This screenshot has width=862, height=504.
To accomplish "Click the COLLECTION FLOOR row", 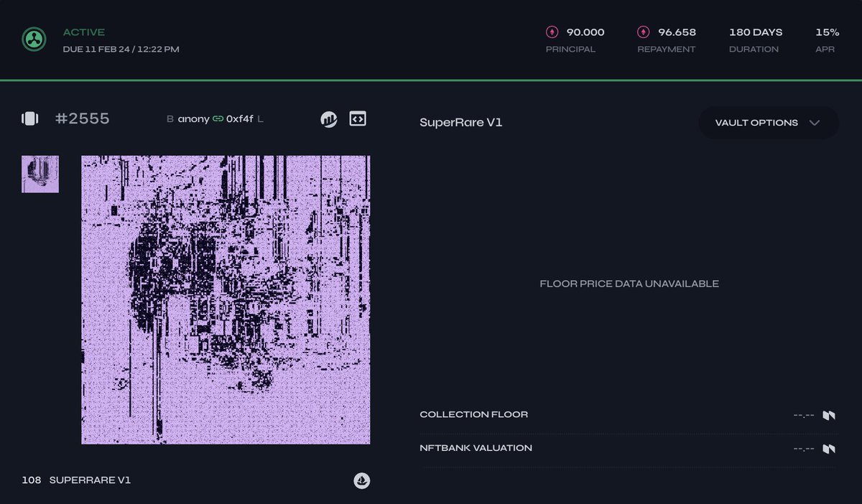I will (473, 414).
